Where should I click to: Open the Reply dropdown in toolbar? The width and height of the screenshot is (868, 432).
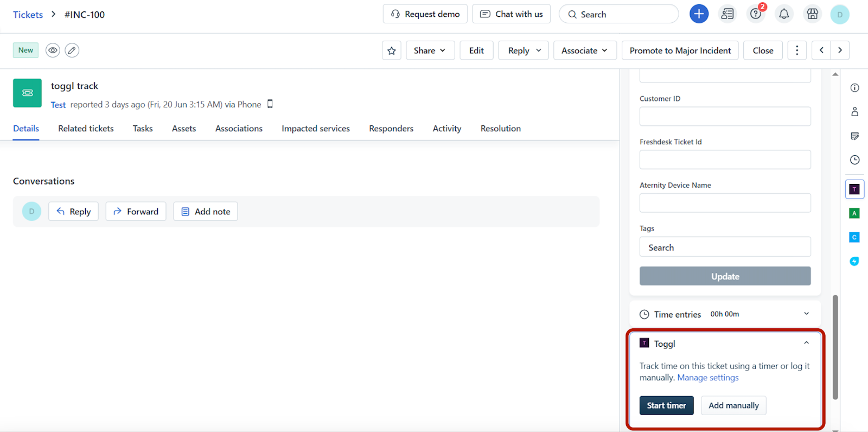point(524,50)
